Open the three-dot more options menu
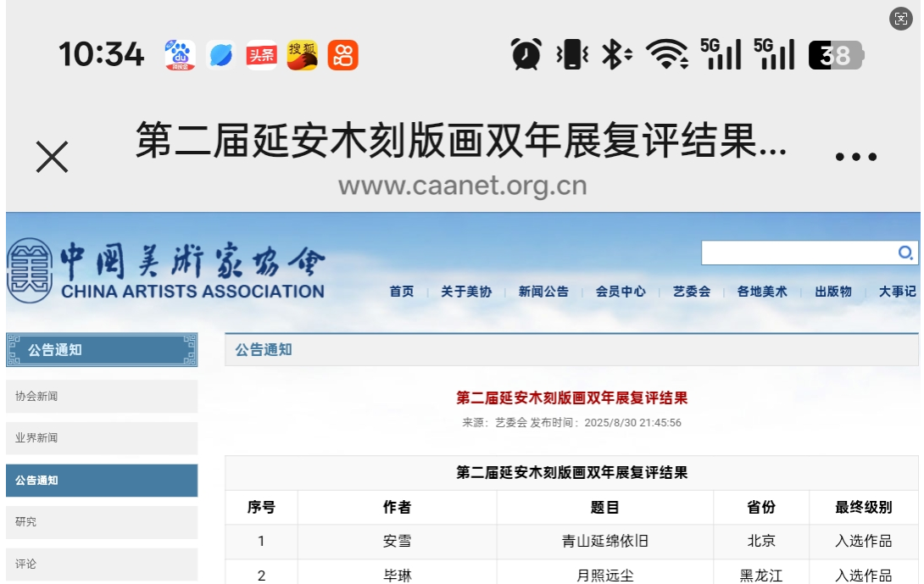Image resolution: width=924 pixels, height=584 pixels. [x=855, y=157]
